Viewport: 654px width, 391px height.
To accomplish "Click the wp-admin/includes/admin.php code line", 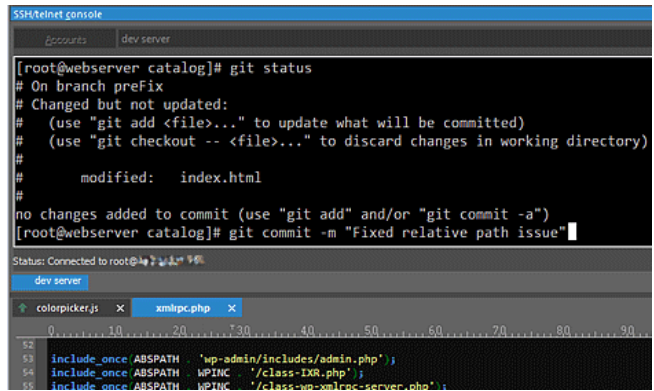I will [223, 359].
